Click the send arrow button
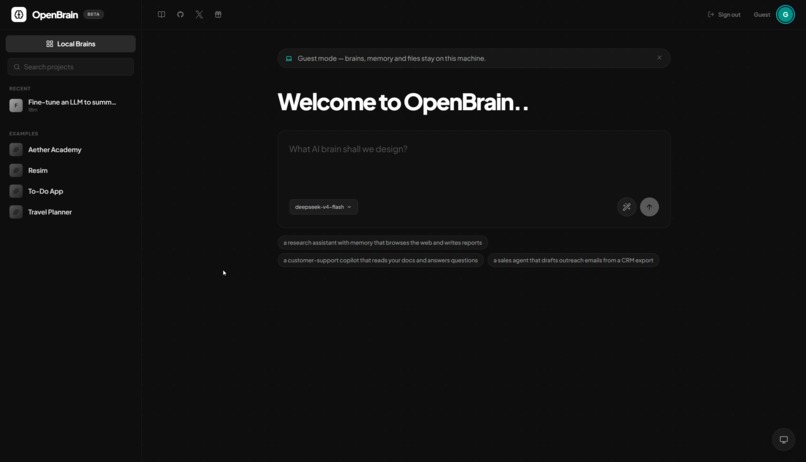Viewport: 806px width, 462px height. [x=649, y=207]
